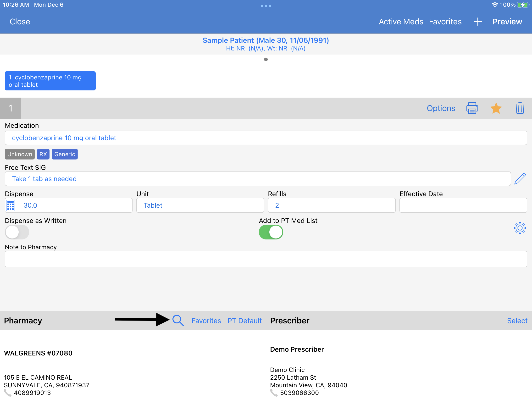Open the Options menu

tap(441, 108)
